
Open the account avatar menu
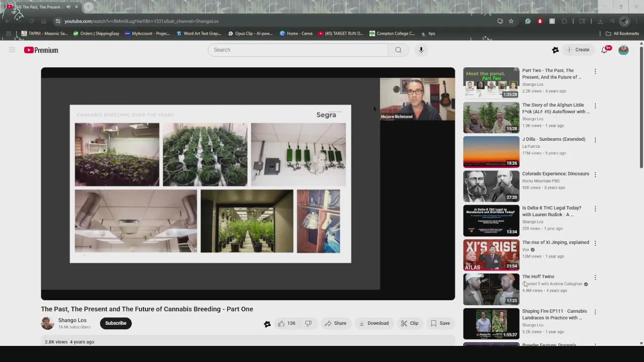coord(623,50)
